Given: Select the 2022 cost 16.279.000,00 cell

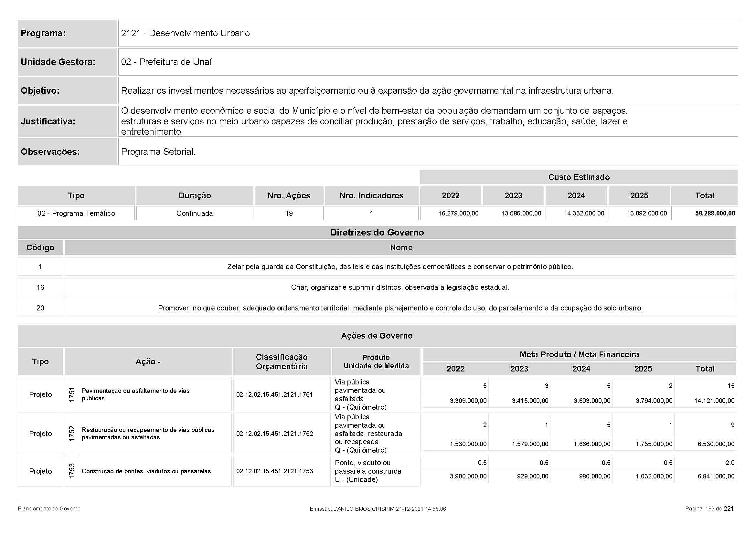Looking at the screenshot, I should pyautogui.click(x=458, y=213).
